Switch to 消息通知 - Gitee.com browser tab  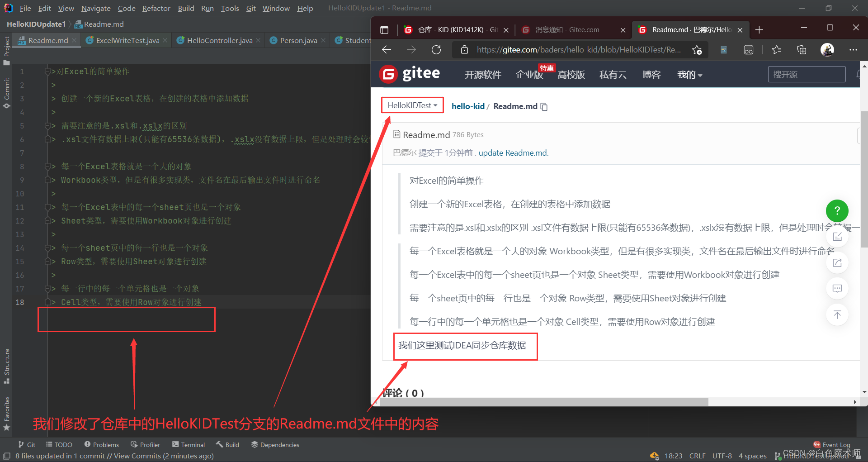(x=568, y=30)
